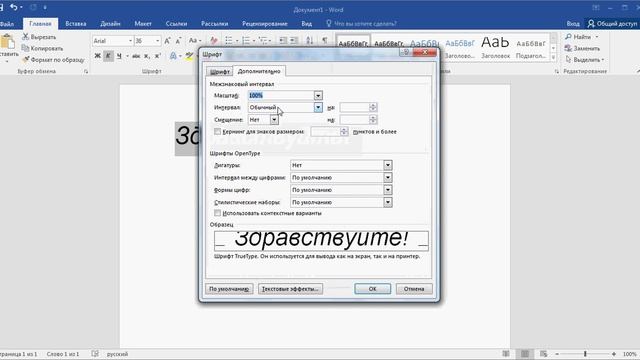Sort text with the A-Z icon

pos(310,40)
